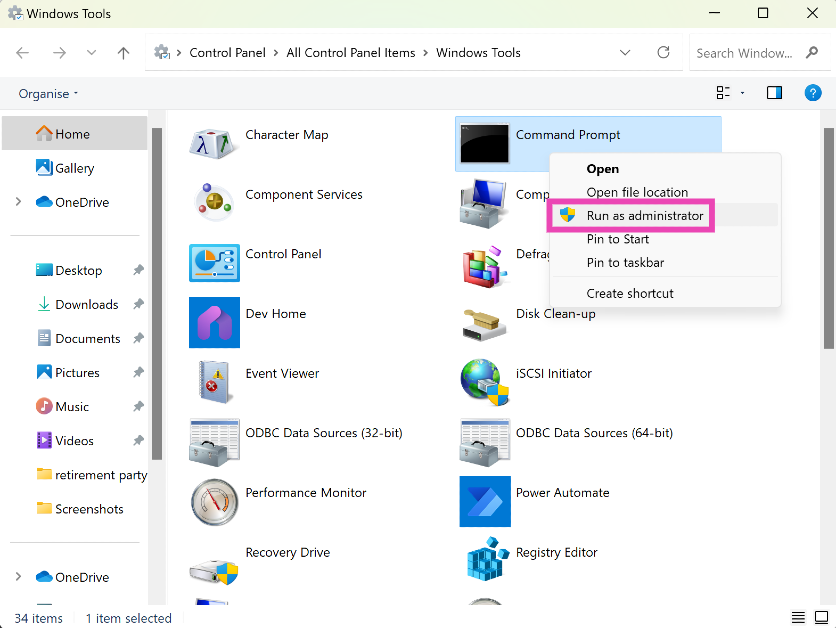
Task: Click the Refresh button beside address bar
Action: [663, 53]
